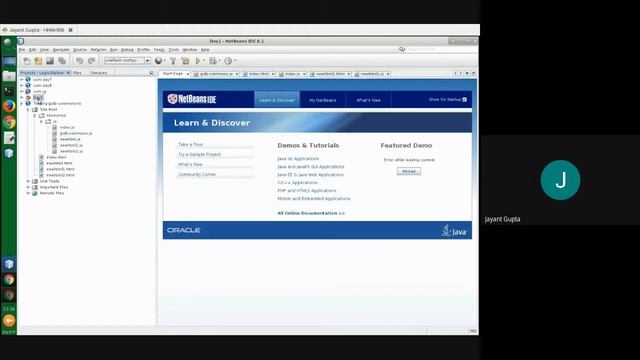
Task: Open PHP and HTML5 Applications link
Action: [x=307, y=191]
